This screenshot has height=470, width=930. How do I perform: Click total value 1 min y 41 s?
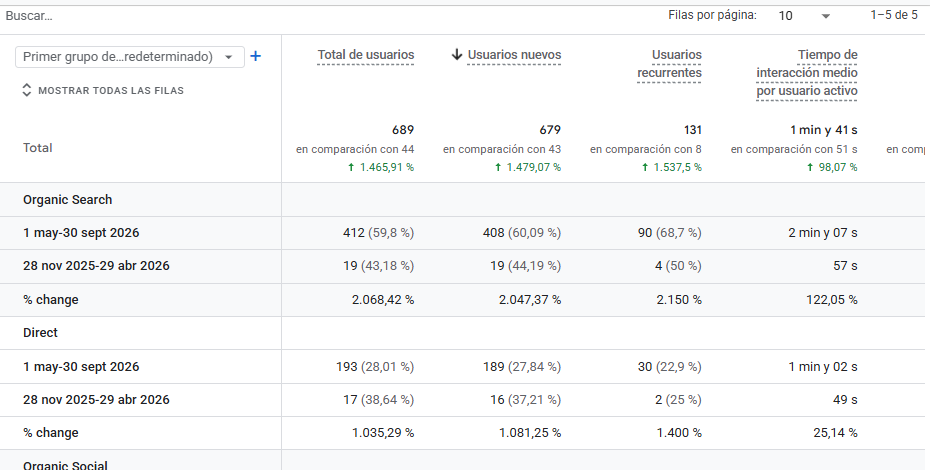824,130
